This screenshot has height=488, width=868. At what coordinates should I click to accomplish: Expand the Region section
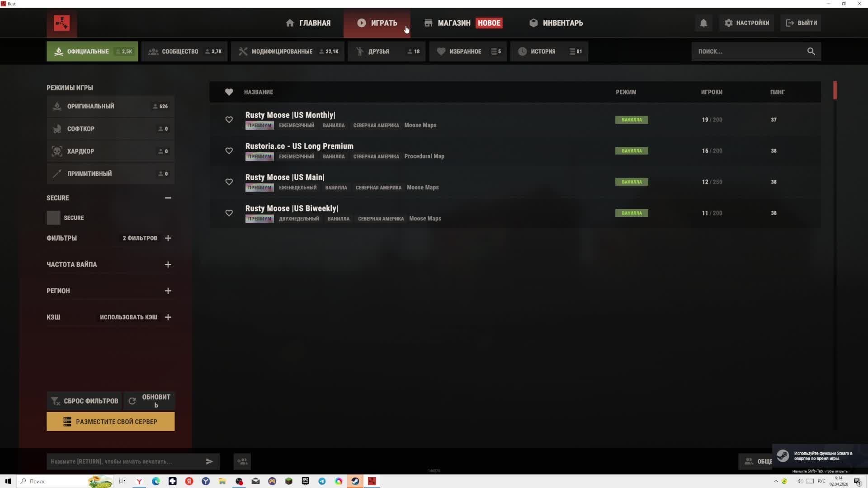pos(168,291)
